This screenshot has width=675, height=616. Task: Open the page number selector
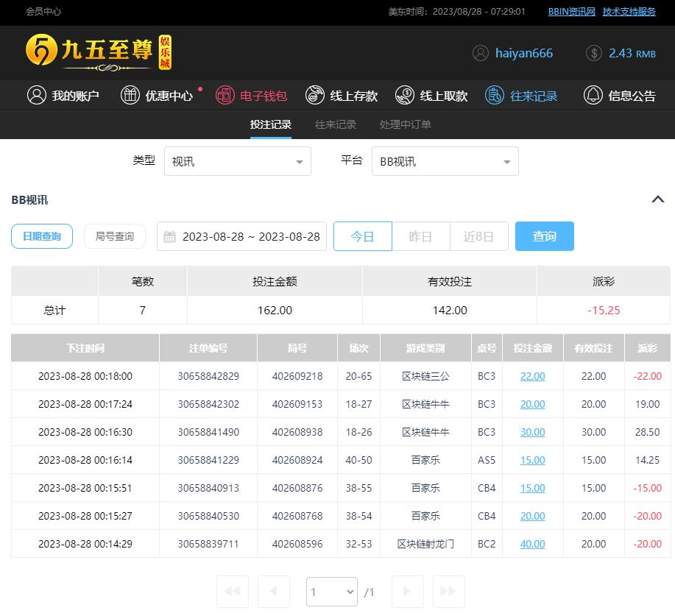pyautogui.click(x=332, y=592)
